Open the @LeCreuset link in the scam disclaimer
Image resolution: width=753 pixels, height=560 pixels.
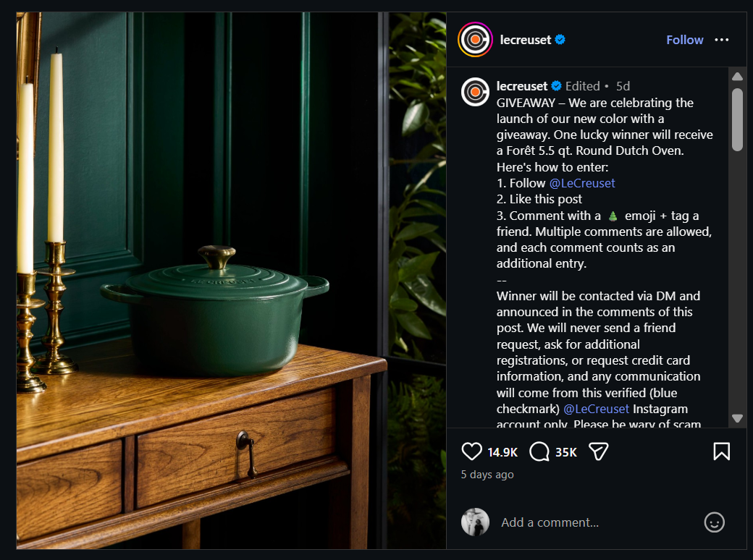(x=596, y=409)
